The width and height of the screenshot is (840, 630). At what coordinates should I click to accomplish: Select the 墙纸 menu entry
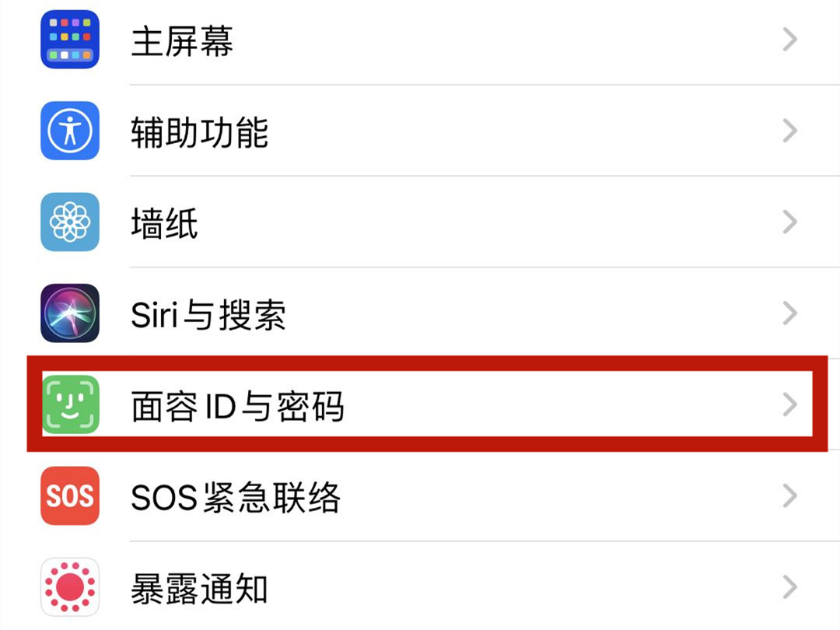(x=420, y=222)
